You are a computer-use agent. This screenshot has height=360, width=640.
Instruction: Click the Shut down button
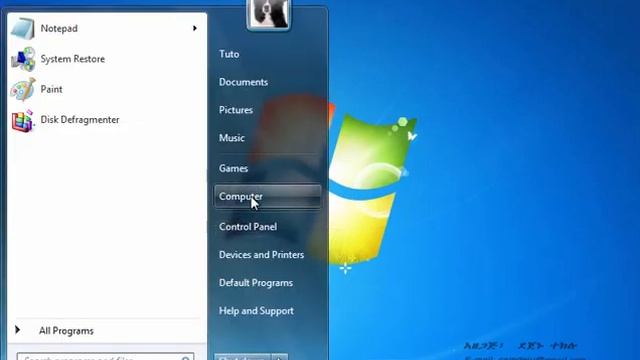point(242,357)
